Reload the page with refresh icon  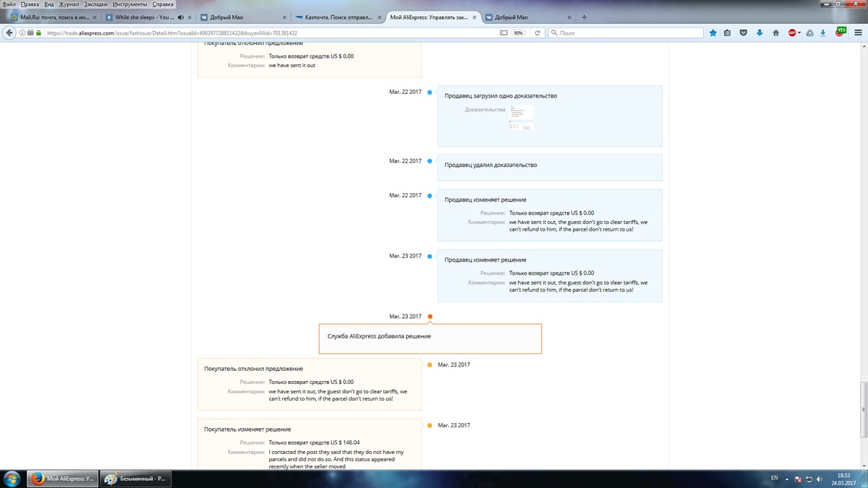click(x=537, y=33)
